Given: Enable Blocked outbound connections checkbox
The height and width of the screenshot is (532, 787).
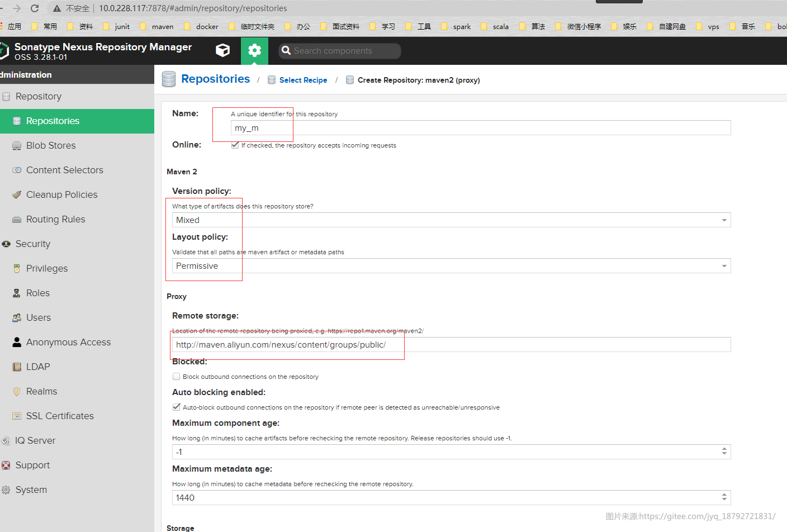Looking at the screenshot, I should 177,377.
